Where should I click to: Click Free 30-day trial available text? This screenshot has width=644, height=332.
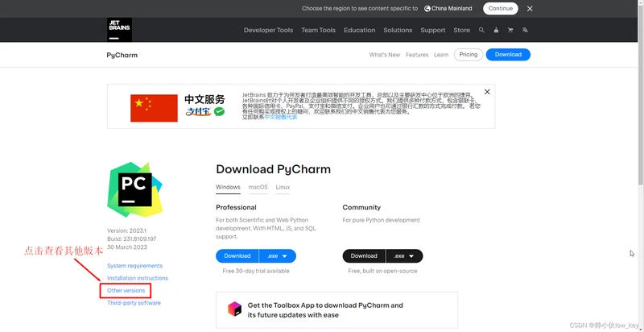pos(256,272)
